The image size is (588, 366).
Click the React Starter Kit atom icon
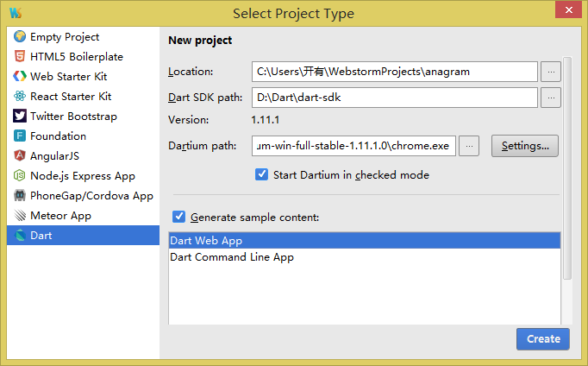pos(20,96)
